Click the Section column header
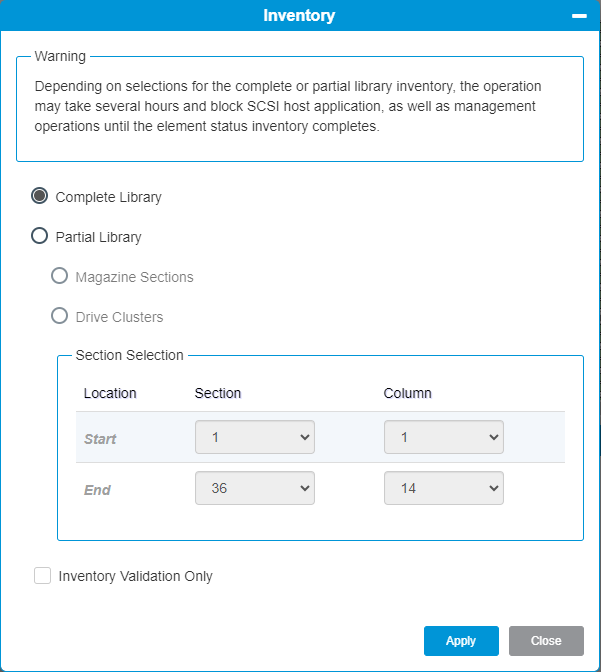Viewport: 601px width, 672px height. click(x=218, y=393)
